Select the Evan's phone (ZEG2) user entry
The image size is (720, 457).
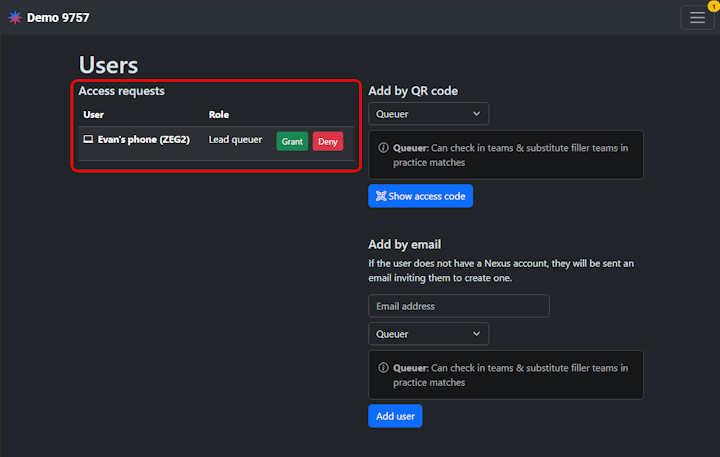tap(143, 140)
